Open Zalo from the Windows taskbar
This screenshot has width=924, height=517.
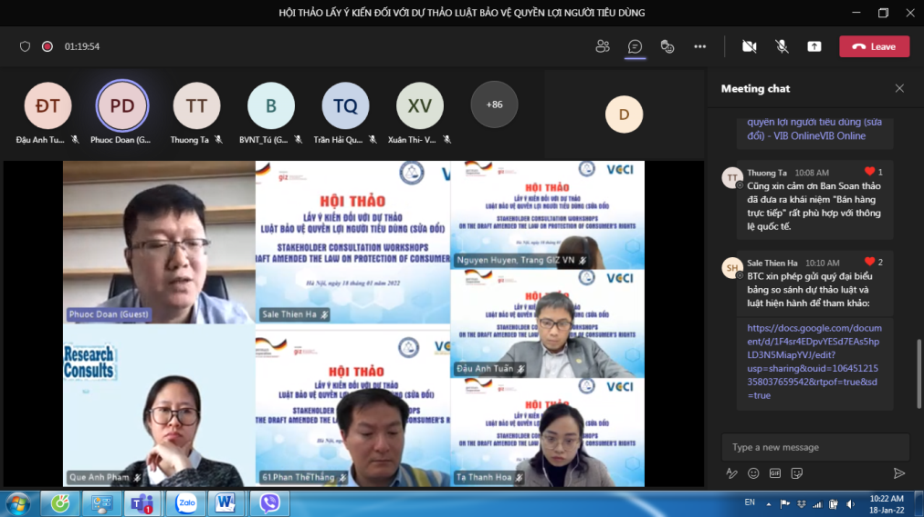(x=186, y=503)
